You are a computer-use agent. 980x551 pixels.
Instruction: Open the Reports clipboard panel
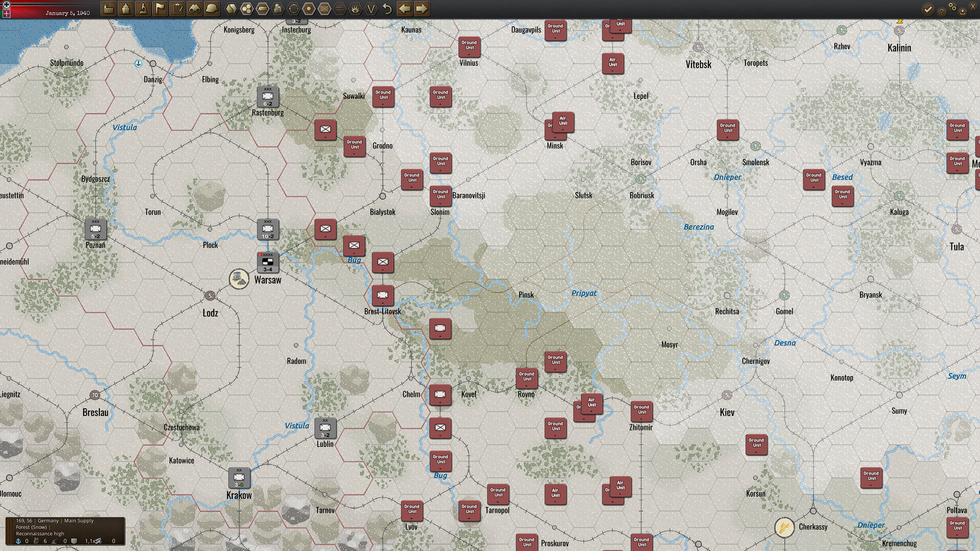pos(178,9)
